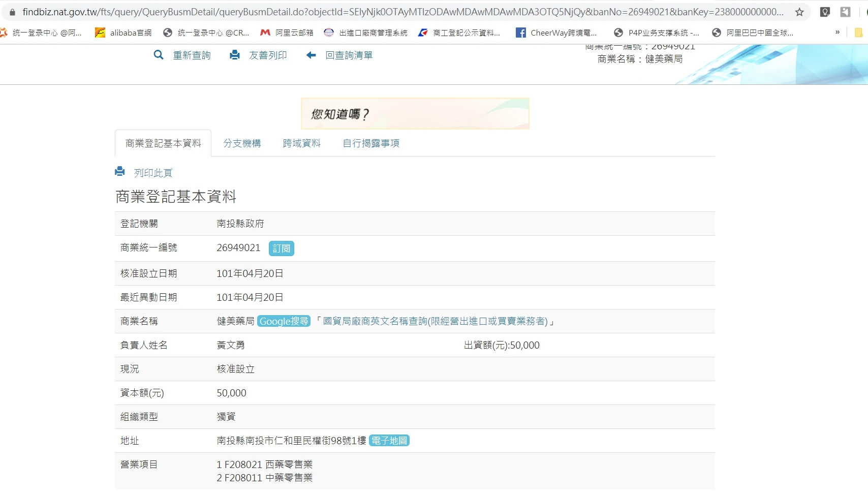Click the 您知道嗎? banner
Screen dimensions: 868x497
415,114
